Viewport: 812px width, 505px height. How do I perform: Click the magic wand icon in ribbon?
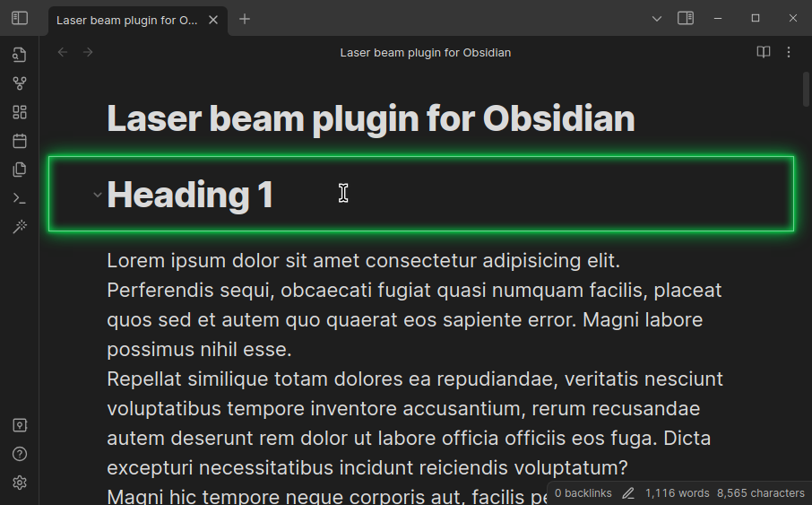(20, 227)
